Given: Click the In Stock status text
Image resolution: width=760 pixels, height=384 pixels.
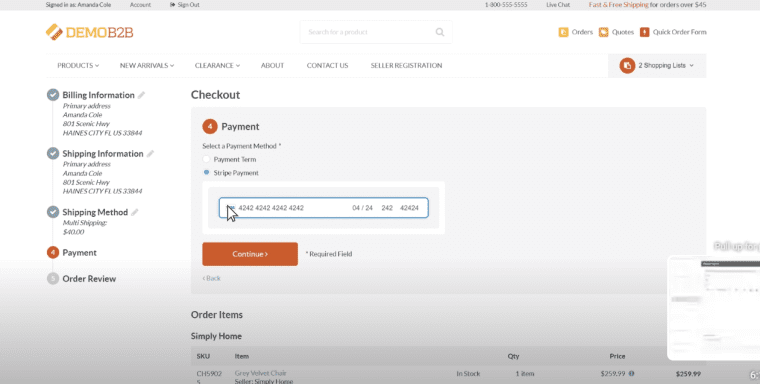Looking at the screenshot, I should 468,374.
